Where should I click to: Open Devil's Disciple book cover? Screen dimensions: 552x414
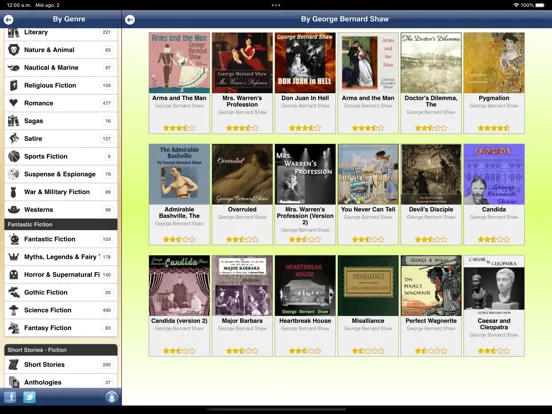coord(431,174)
